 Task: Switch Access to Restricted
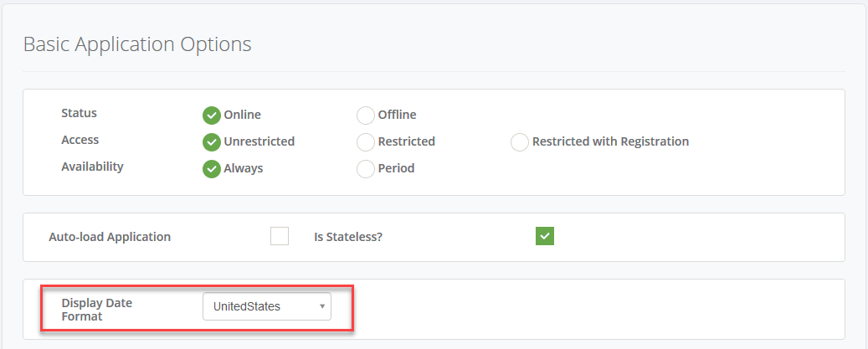click(365, 141)
